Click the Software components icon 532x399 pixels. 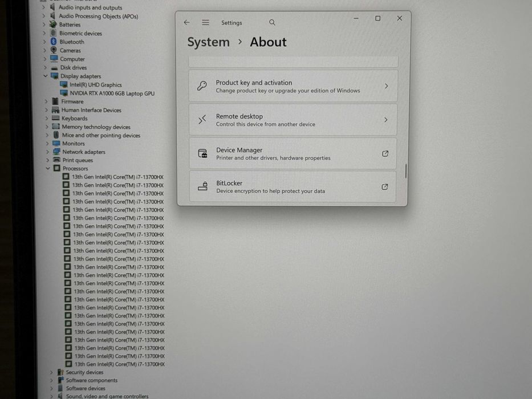tap(61, 380)
